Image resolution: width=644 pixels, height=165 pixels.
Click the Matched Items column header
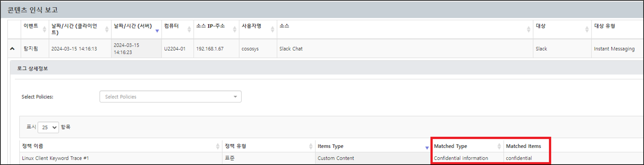click(523, 146)
